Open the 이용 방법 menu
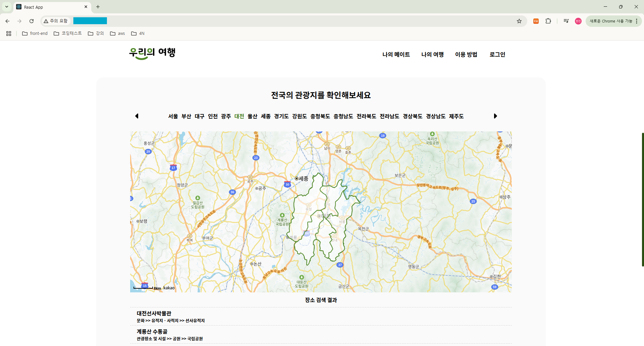The image size is (644, 346). pos(466,54)
